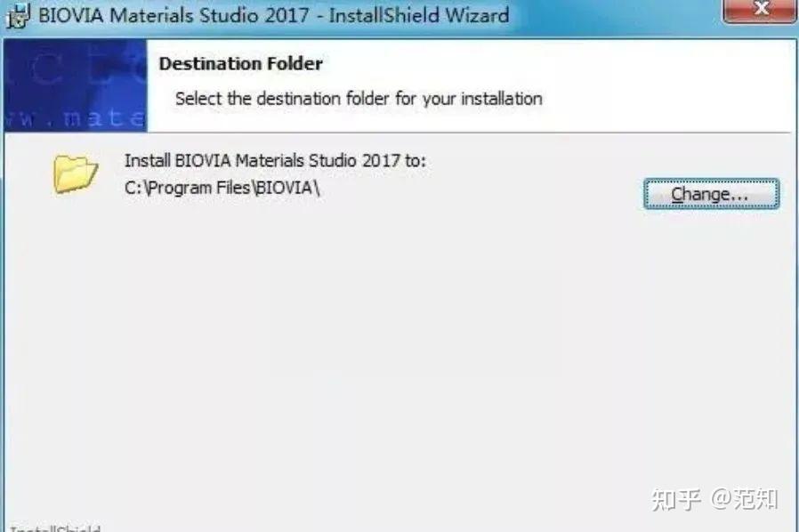Click the InstallShield label at the bottom left
The height and width of the screenshot is (532, 799).
click(55, 528)
